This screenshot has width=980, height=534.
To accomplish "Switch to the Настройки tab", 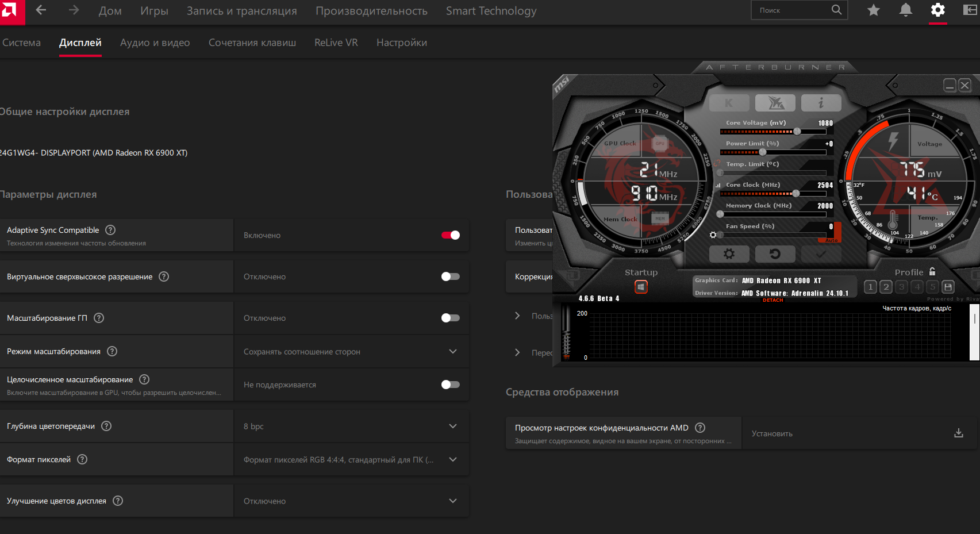I will 402,43.
